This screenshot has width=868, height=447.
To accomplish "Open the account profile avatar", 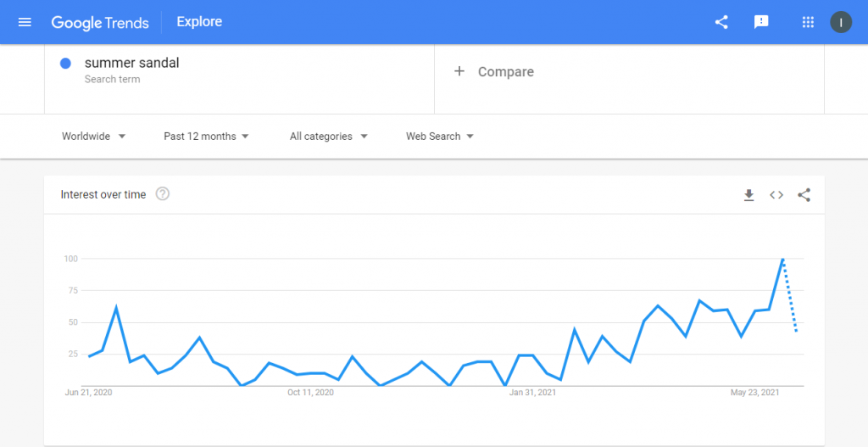I will pyautogui.click(x=841, y=22).
